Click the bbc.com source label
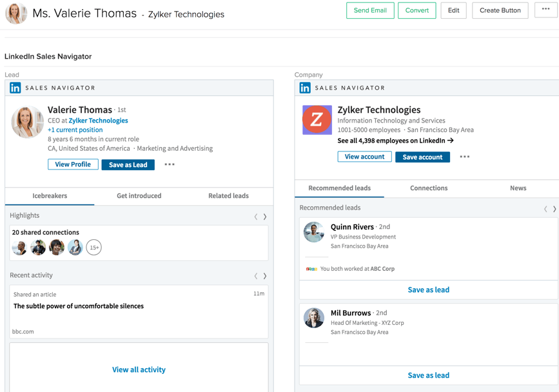 tap(23, 331)
